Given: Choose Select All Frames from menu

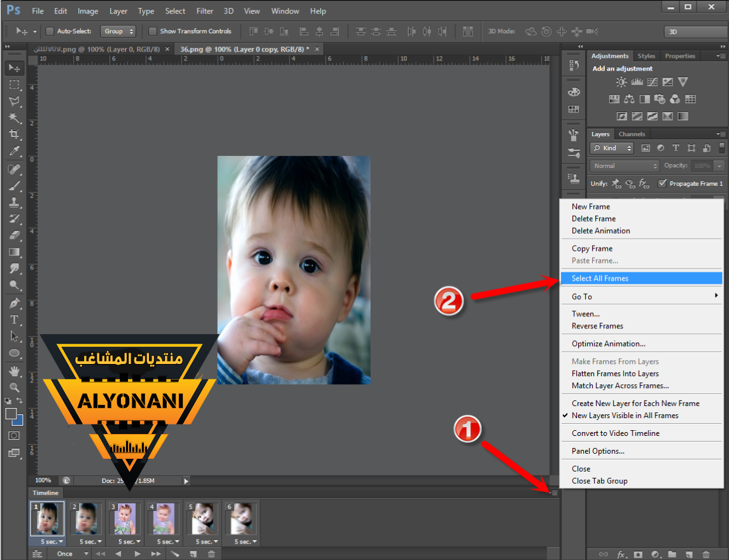Looking at the screenshot, I should [600, 278].
